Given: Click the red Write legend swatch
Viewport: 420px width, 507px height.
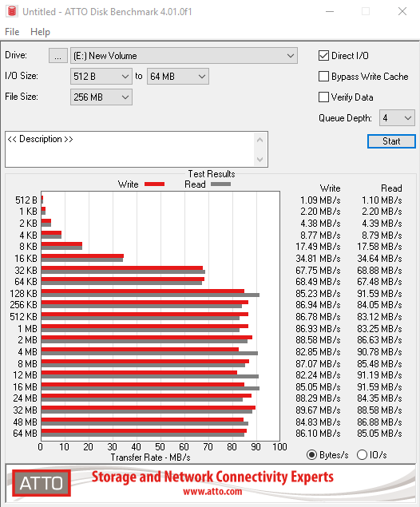Looking at the screenshot, I should click(x=155, y=184).
